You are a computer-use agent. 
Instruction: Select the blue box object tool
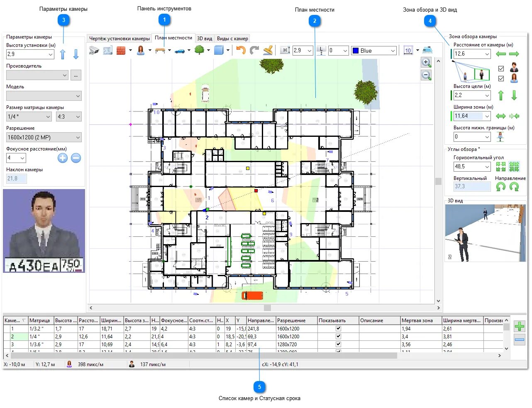click(x=219, y=51)
